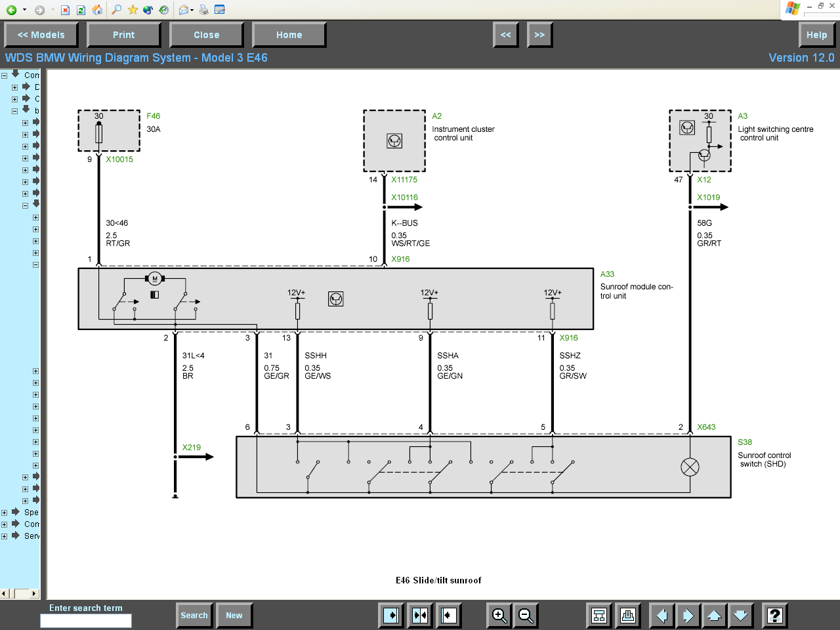Open connector X10116 link
The height and width of the screenshot is (630, 840).
coord(405,198)
